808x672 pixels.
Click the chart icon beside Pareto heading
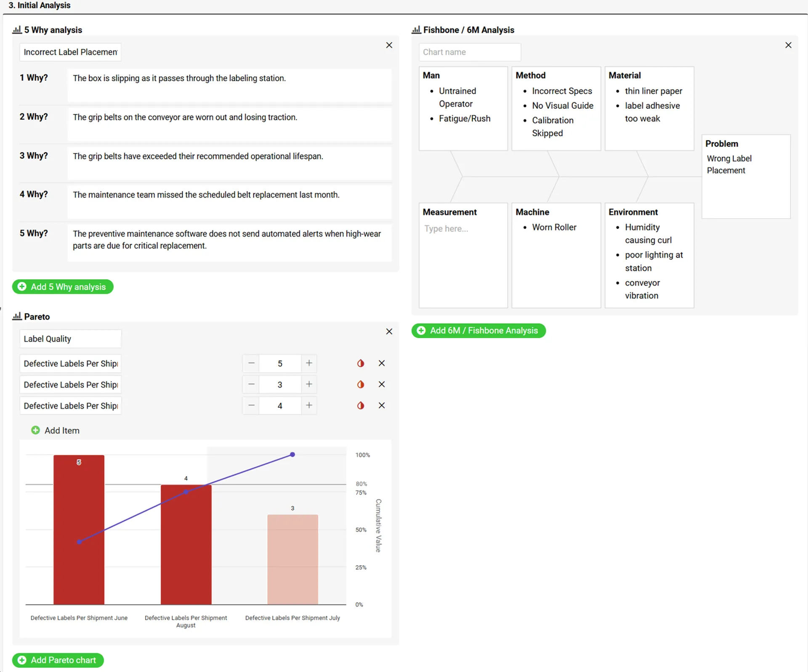click(17, 316)
